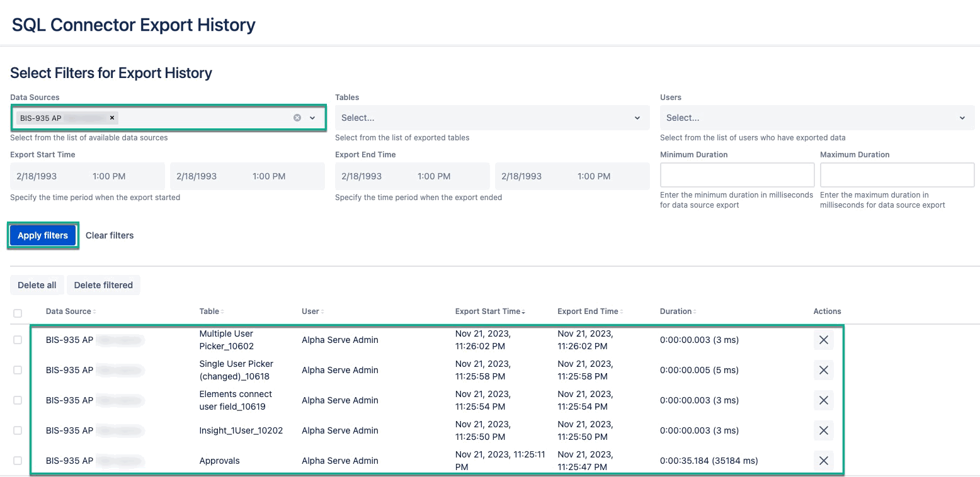Check the Single User Picker (changed)_10618 row checkbox
Image resolution: width=980 pixels, height=477 pixels.
tap(18, 370)
